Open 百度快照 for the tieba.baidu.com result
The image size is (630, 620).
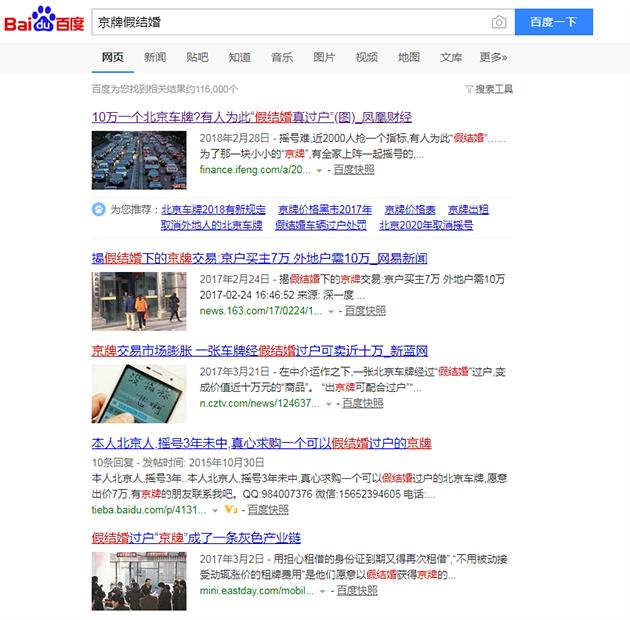pos(268,510)
